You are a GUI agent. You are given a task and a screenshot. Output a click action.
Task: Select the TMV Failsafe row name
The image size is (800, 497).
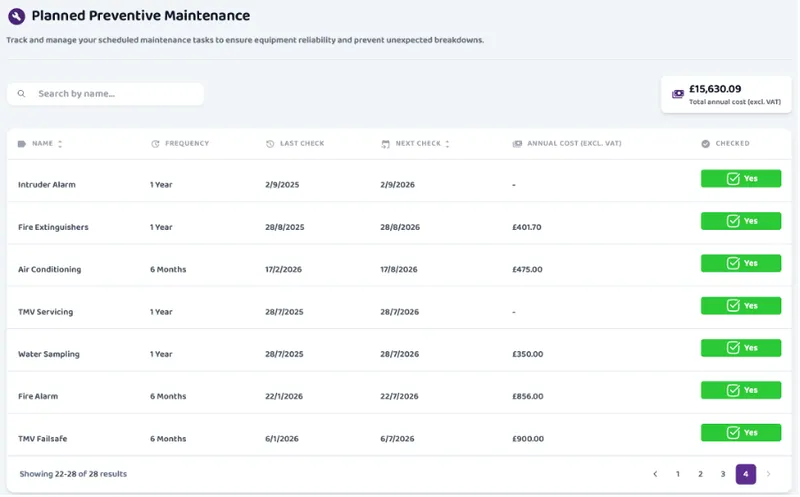coord(43,439)
